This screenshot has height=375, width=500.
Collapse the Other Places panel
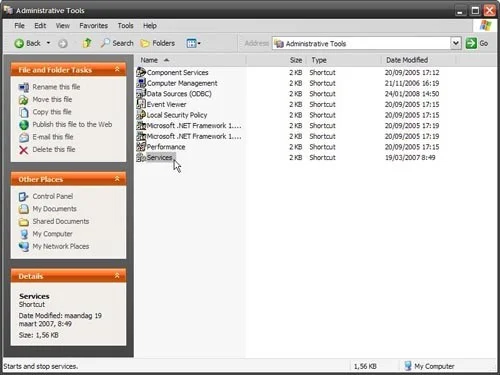click(117, 179)
